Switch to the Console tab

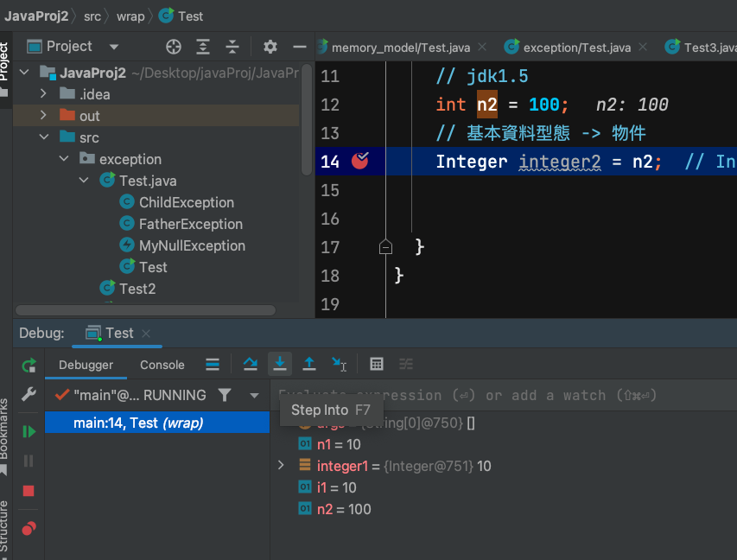162,365
